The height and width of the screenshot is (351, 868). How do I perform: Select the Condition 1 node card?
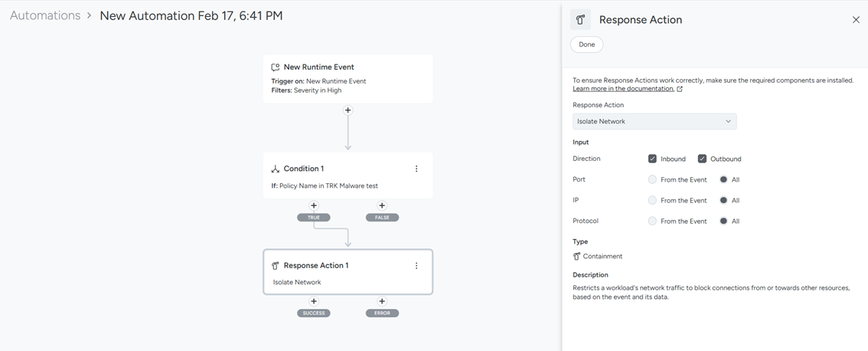(348, 176)
